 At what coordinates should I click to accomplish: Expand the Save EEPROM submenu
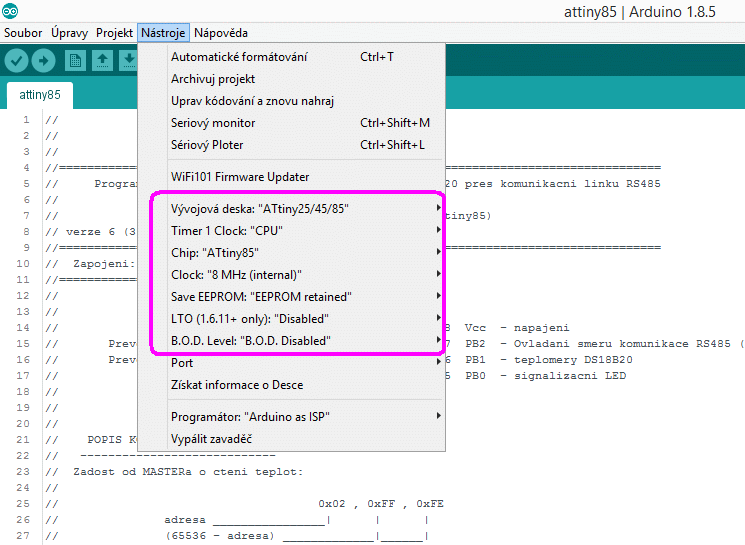(x=291, y=296)
